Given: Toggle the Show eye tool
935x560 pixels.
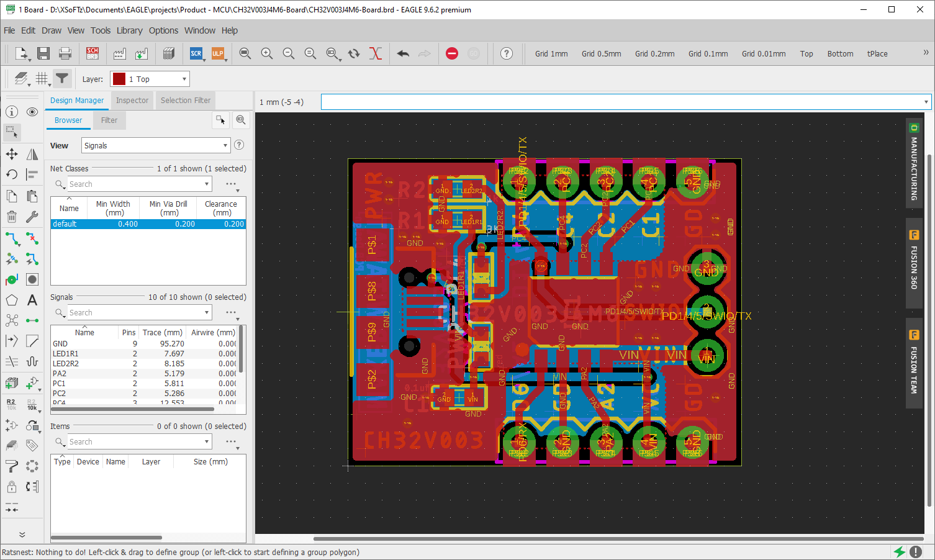Looking at the screenshot, I should pos(32,112).
